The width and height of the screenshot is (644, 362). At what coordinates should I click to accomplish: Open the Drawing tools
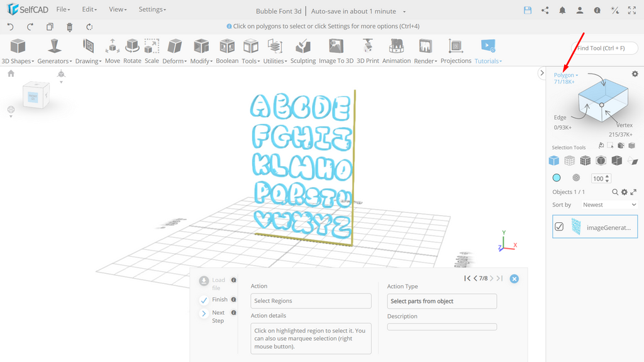pos(88,52)
